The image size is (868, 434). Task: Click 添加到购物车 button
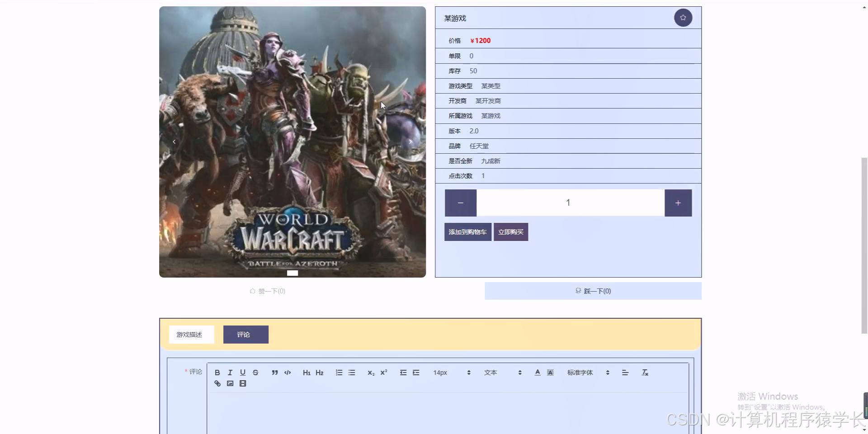coord(468,232)
